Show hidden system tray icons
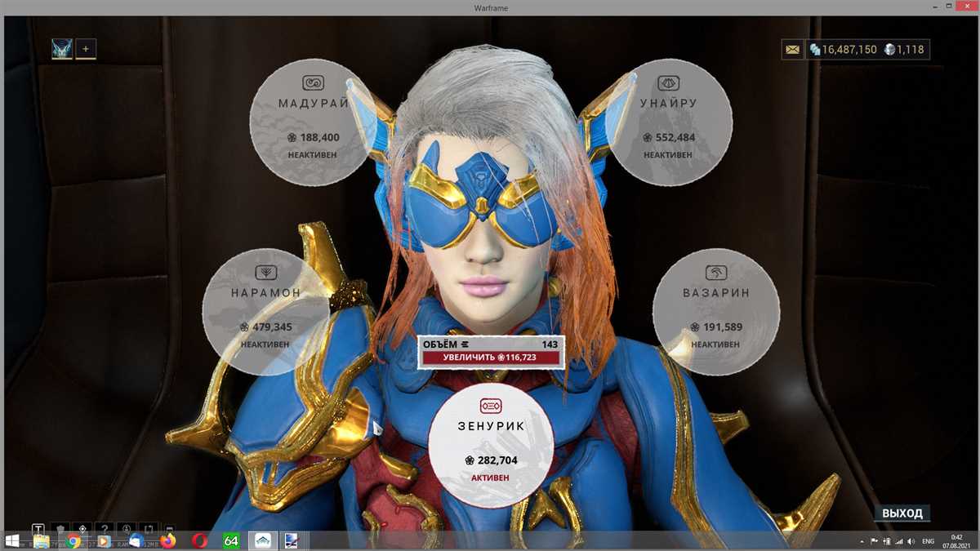 click(x=862, y=541)
